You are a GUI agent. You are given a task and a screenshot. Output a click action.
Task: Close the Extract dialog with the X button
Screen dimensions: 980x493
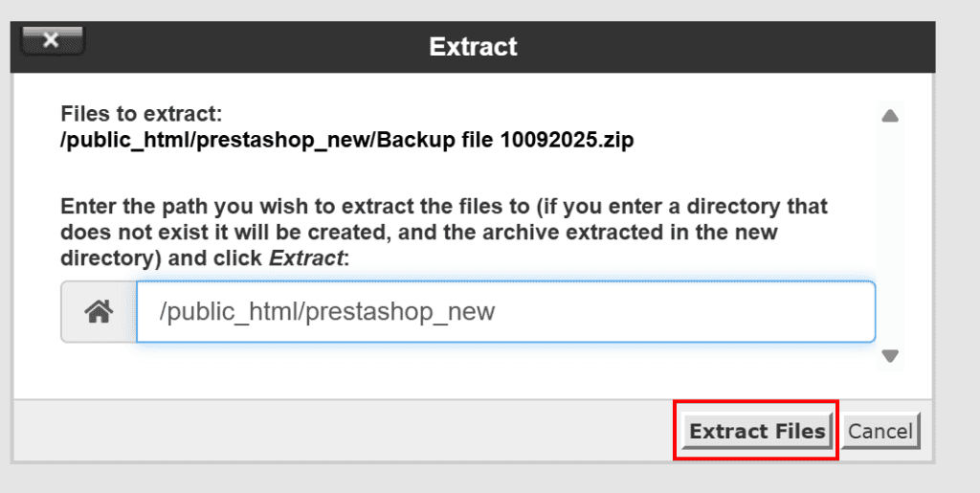click(x=52, y=40)
